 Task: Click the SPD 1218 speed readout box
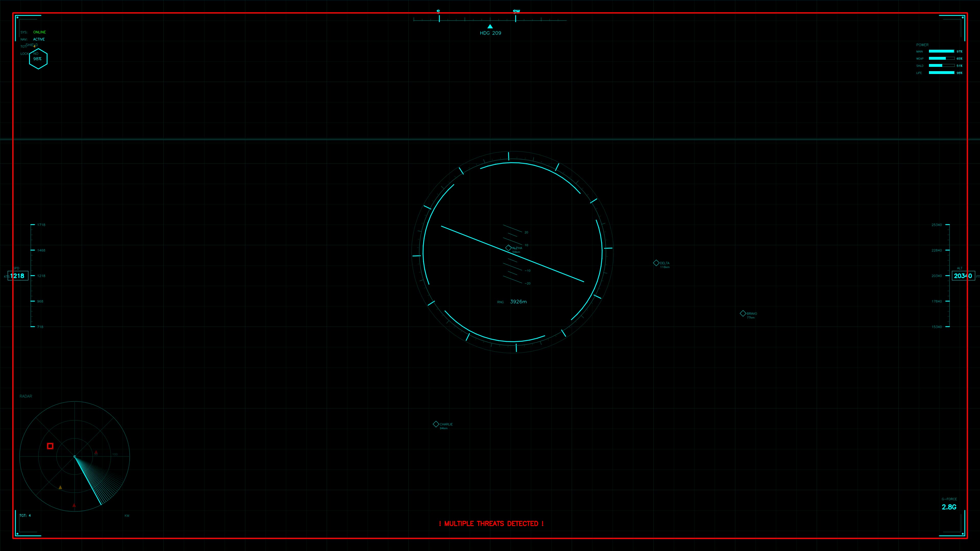(x=18, y=276)
